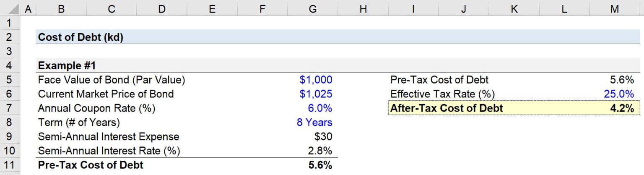The image size is (644, 175).
Task: Click the Cost of Debt (kd) title cell
Action: tap(80, 37)
